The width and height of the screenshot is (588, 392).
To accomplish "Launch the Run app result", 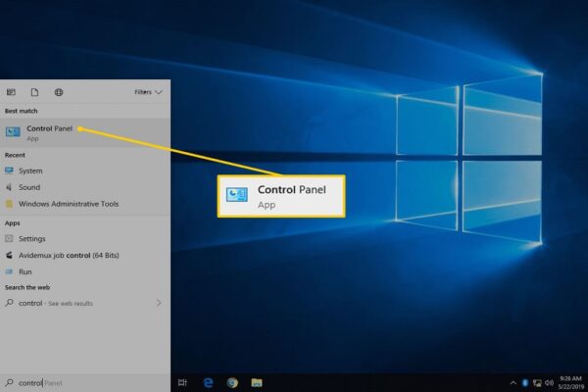I will coord(85,271).
